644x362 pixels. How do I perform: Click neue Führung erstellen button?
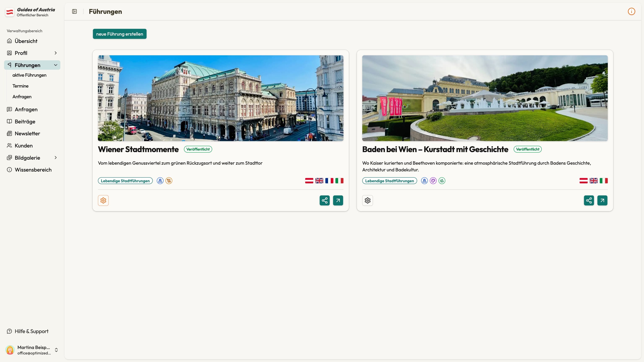point(119,34)
